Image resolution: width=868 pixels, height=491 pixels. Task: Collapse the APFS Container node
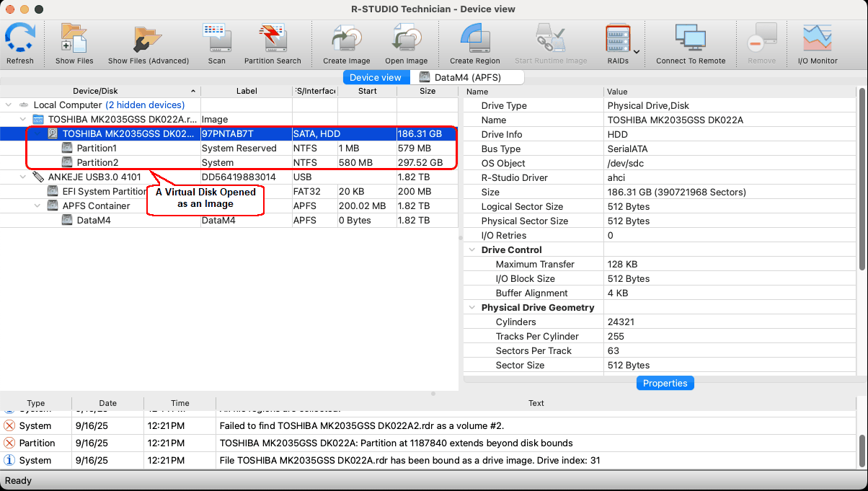point(38,206)
